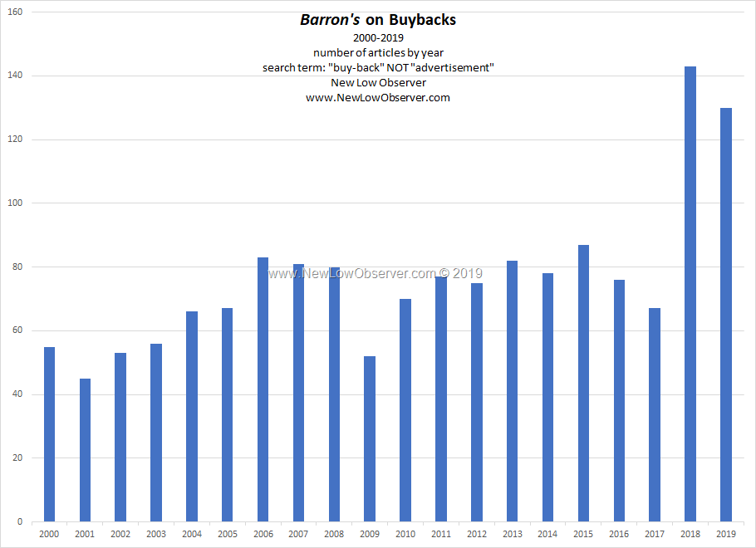Click the 2010 bar in the chart
The image size is (756, 548).
point(405,410)
